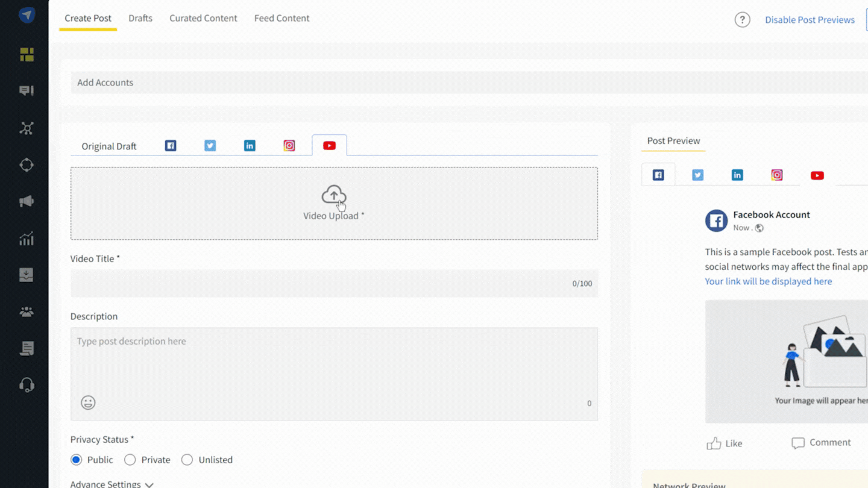
Task: Switch to the Curated Content tab
Action: pyautogui.click(x=203, y=18)
